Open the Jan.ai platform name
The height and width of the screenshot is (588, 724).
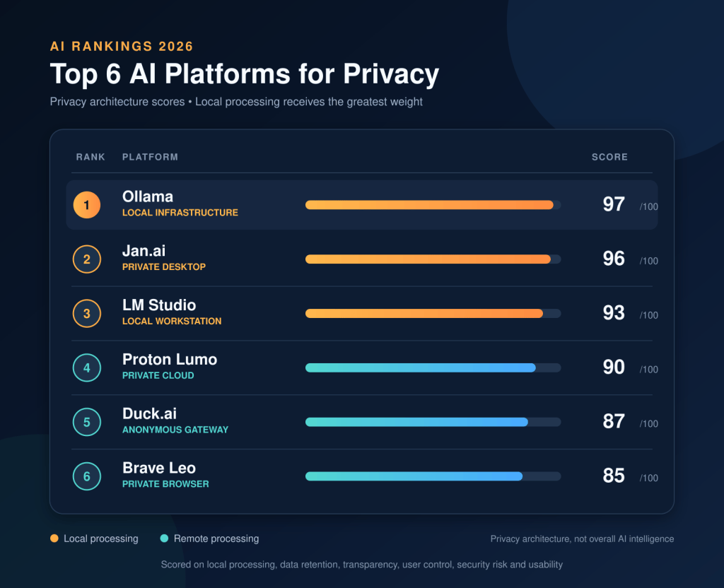pyautogui.click(x=144, y=251)
